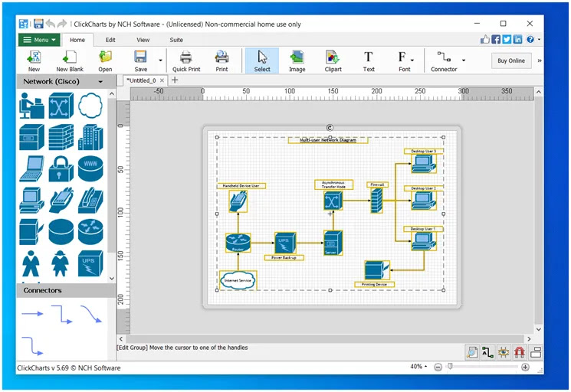Image resolution: width=571 pixels, height=392 pixels.
Task: Click the Print toolbar icon
Action: pyautogui.click(x=222, y=60)
